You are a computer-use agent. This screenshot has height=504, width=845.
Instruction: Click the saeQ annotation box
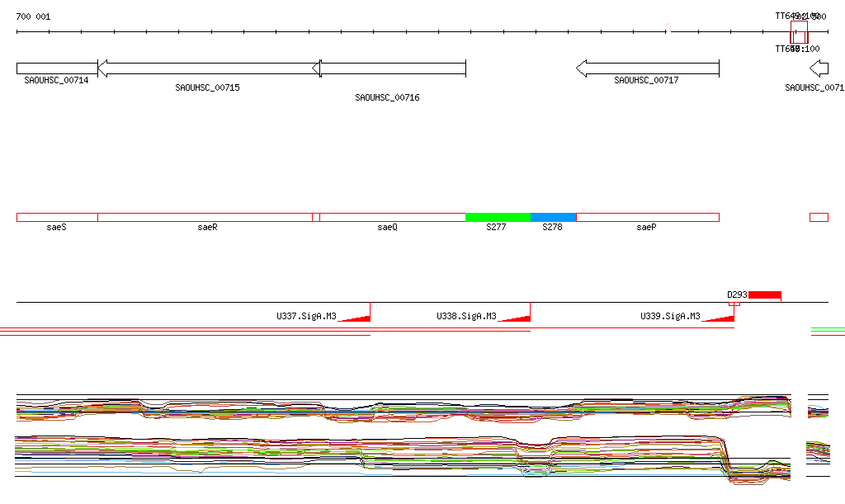392,217
